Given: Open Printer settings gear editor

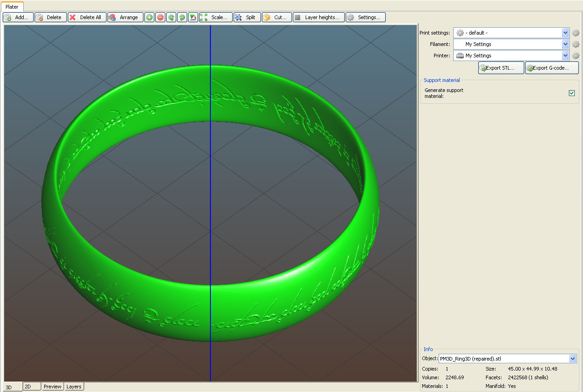Looking at the screenshot, I should tap(576, 56).
